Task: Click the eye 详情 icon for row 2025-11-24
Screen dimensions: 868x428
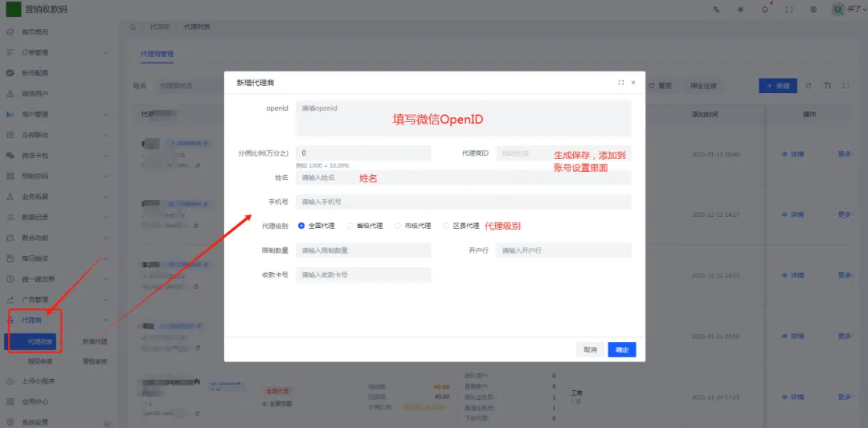Action: coord(784,397)
